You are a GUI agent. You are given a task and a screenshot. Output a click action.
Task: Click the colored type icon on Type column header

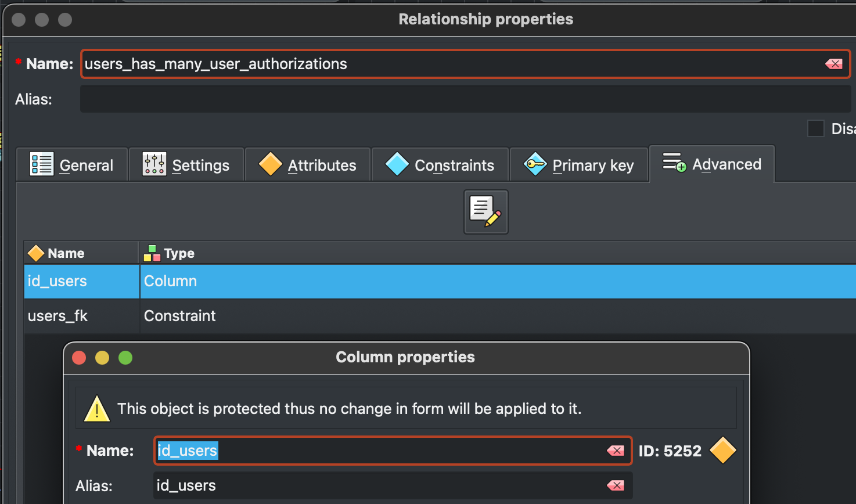pos(151,253)
